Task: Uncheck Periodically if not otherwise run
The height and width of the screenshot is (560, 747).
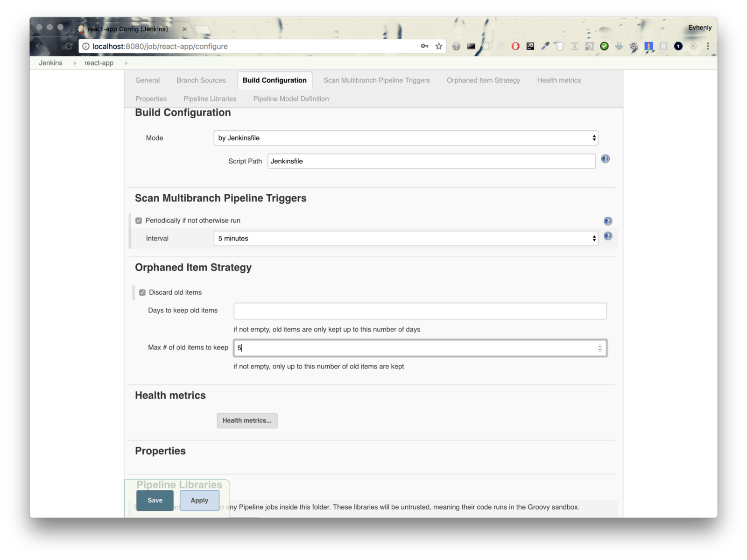Action: 139,220
